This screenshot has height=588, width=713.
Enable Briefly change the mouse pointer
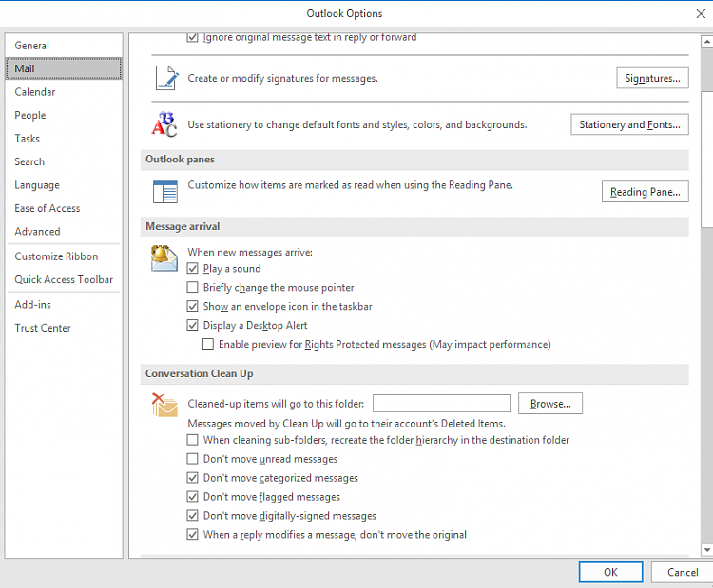point(192,287)
